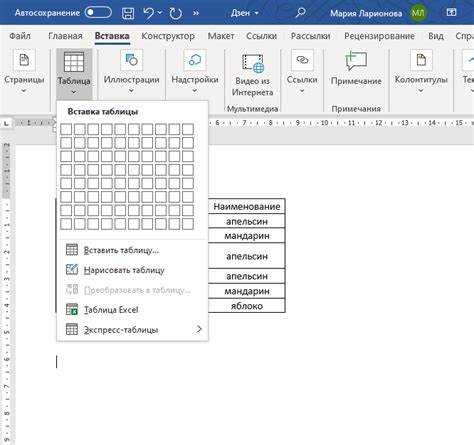Click the ribbon display options icon

(451, 12)
